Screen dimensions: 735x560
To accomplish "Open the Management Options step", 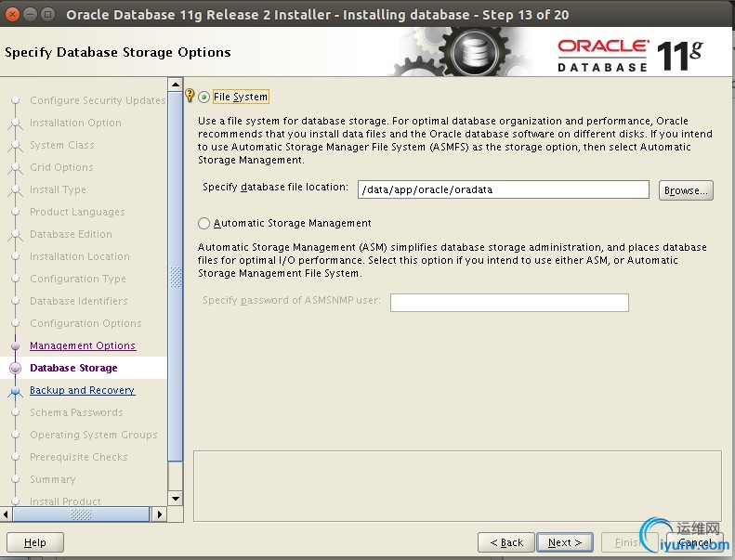I will (x=83, y=345).
